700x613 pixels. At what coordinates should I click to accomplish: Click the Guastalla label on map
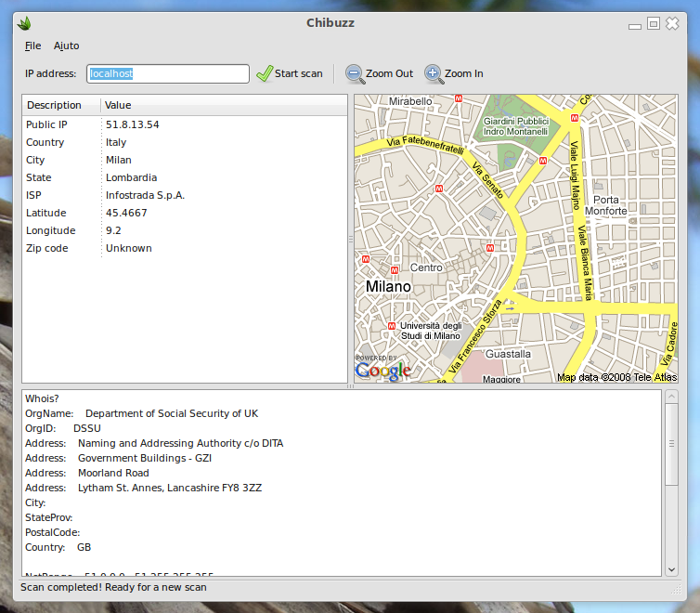(x=508, y=354)
